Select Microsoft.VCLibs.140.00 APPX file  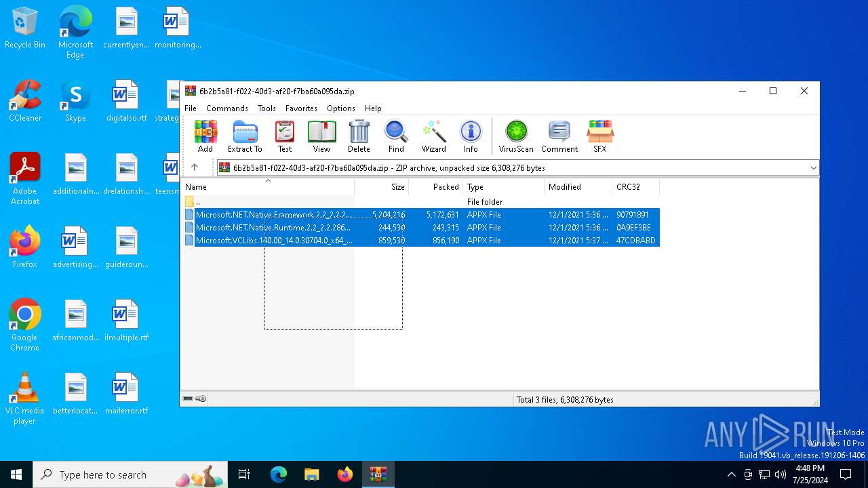click(420, 241)
